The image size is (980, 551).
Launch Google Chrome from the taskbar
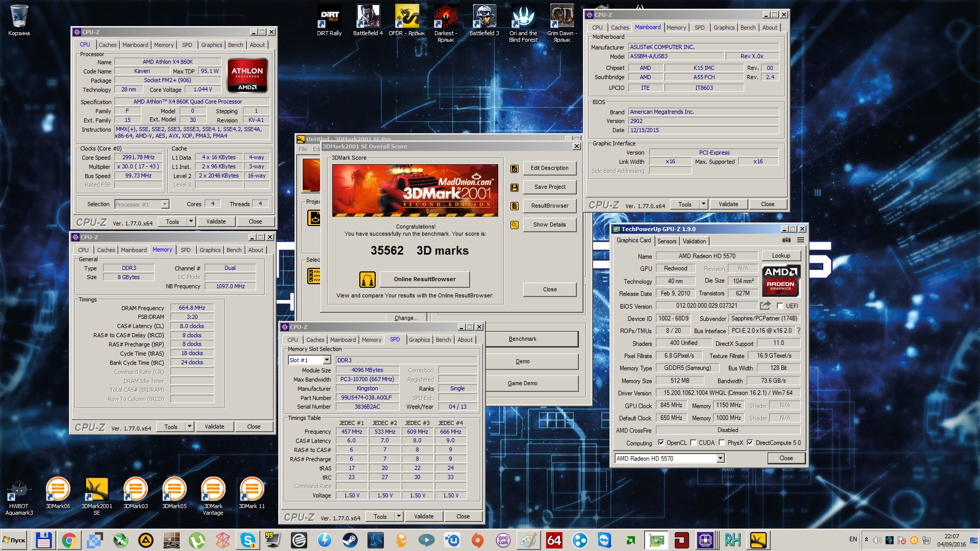pyautogui.click(x=69, y=540)
